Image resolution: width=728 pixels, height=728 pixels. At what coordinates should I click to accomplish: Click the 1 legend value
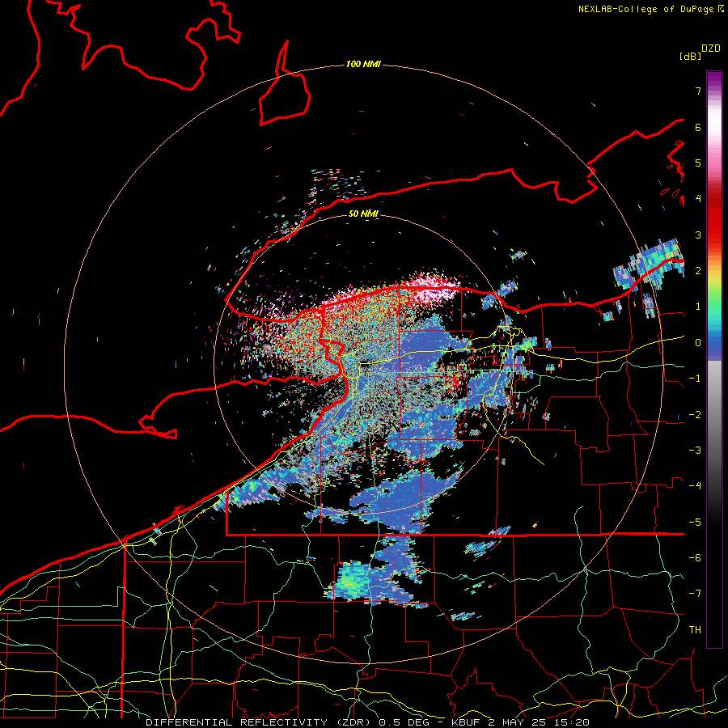(x=698, y=307)
